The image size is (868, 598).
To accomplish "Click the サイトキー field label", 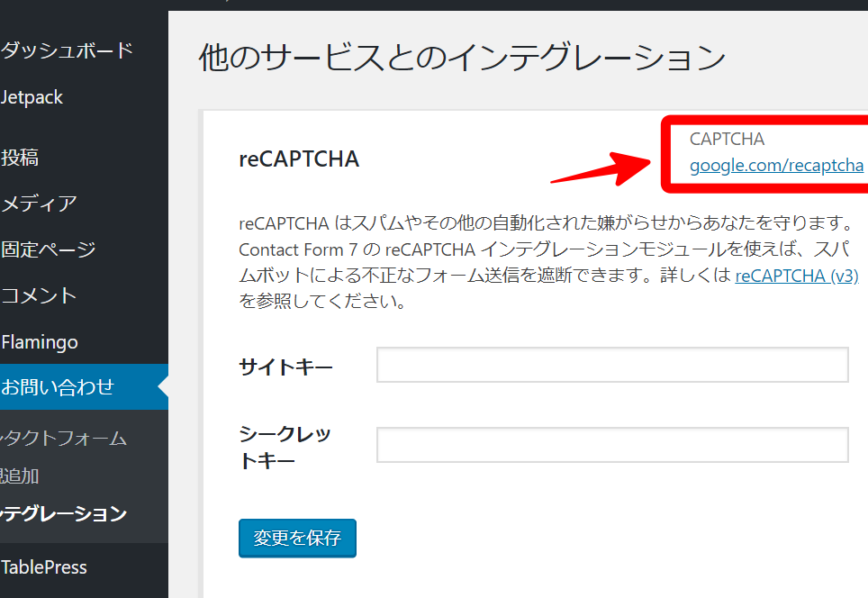I will [285, 367].
